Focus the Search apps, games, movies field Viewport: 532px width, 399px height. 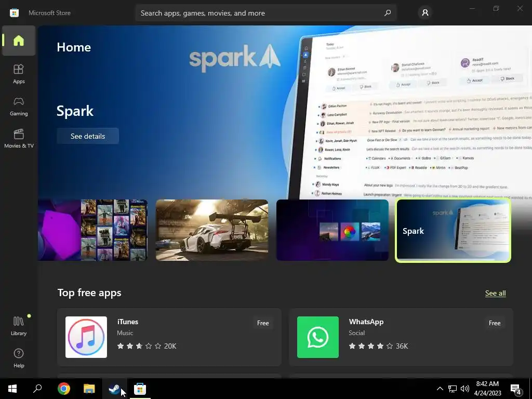(266, 13)
